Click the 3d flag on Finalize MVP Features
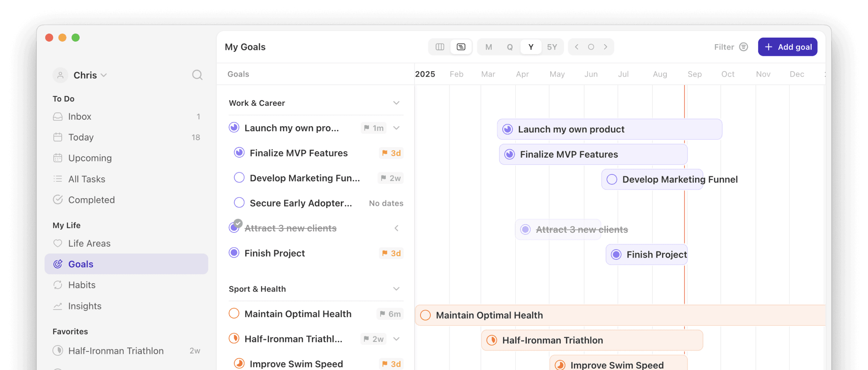This screenshot has height=370, width=868. pyautogui.click(x=391, y=153)
